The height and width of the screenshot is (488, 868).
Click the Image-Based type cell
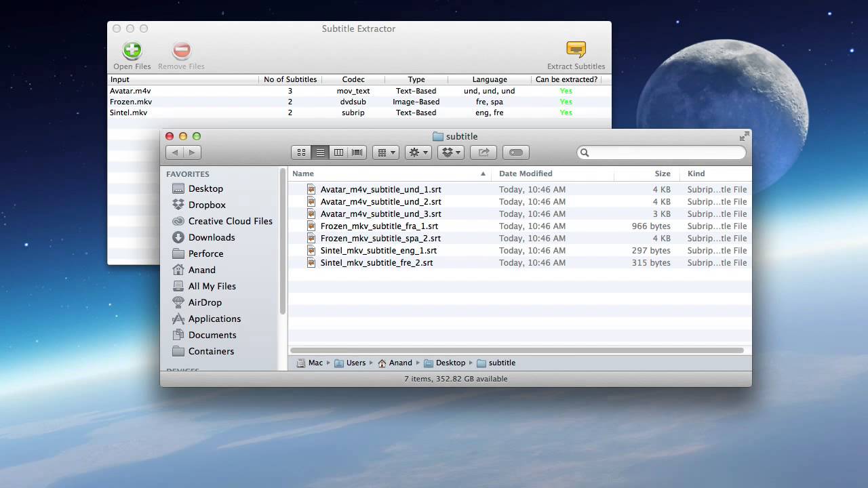pyautogui.click(x=416, y=102)
